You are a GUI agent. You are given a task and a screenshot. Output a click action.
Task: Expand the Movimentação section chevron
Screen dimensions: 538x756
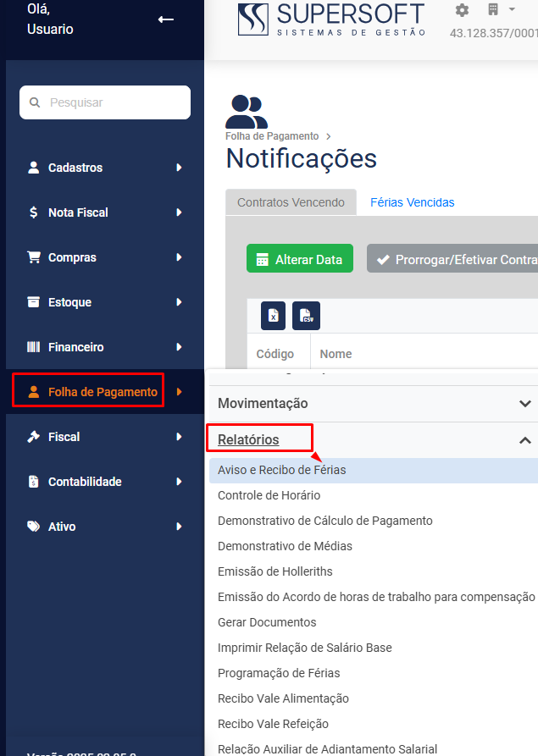click(525, 403)
